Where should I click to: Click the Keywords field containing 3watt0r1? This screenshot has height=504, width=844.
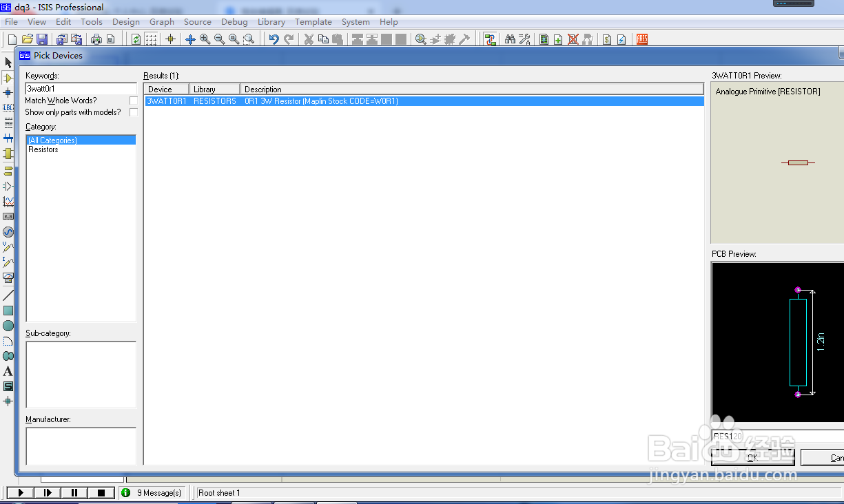pos(81,88)
